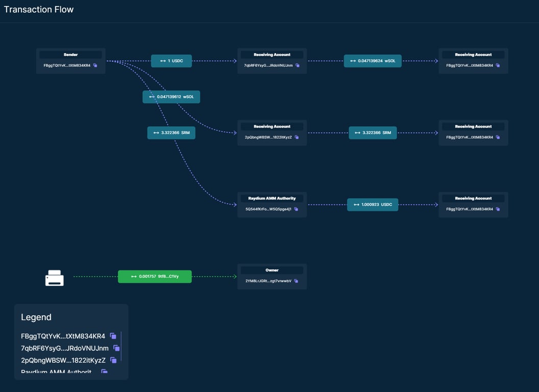
Task: Select the Raydium AMM Authority node
Action: coord(272,198)
